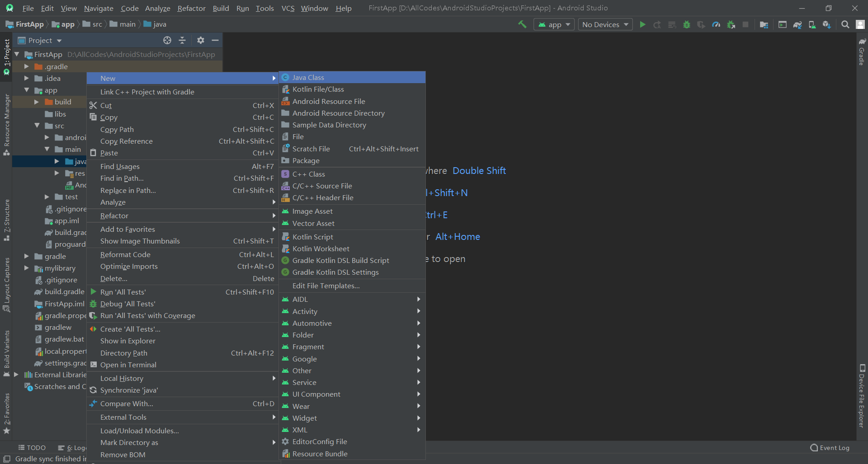Open Project panel gear settings
The image size is (868, 464).
click(x=201, y=40)
